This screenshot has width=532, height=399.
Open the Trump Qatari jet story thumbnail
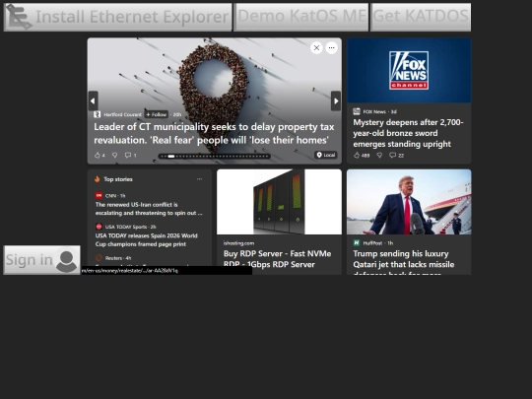coord(409,202)
